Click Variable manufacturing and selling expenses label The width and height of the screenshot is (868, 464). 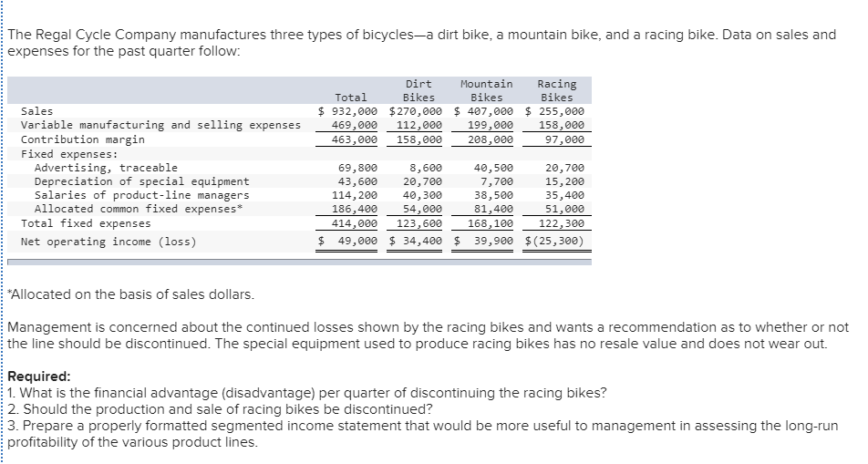pyautogui.click(x=160, y=125)
